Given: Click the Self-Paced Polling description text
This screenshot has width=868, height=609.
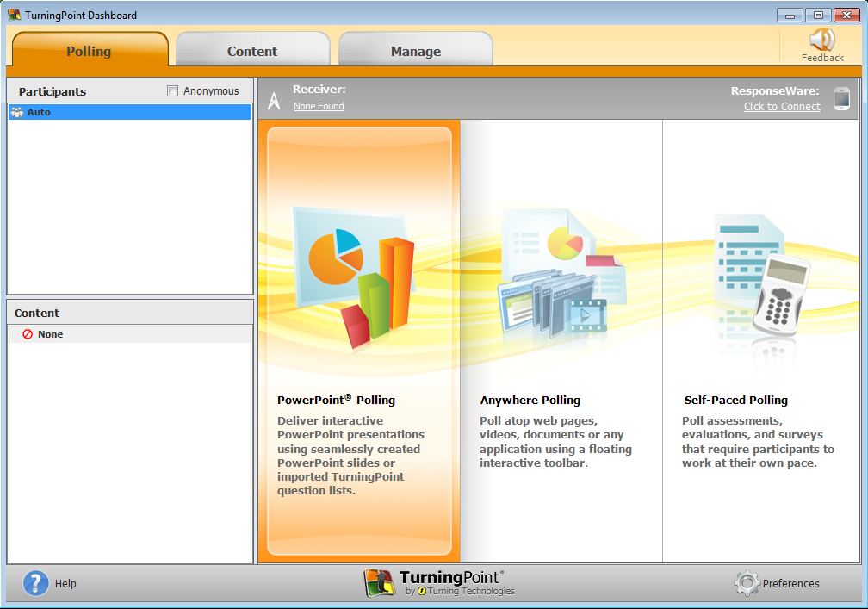Looking at the screenshot, I should [758, 442].
